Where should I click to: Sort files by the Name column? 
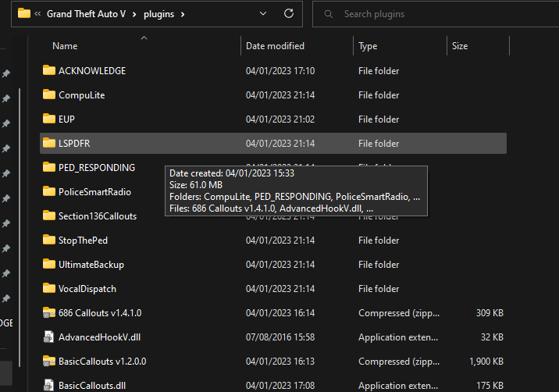(65, 46)
